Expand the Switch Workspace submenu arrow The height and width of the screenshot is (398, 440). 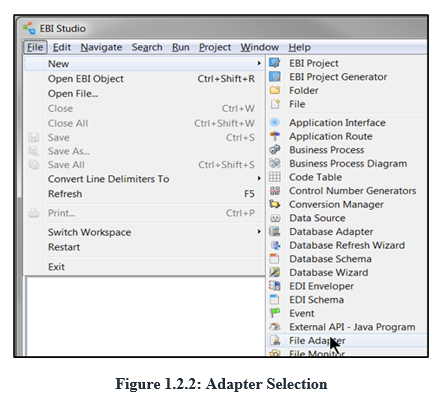tap(259, 231)
